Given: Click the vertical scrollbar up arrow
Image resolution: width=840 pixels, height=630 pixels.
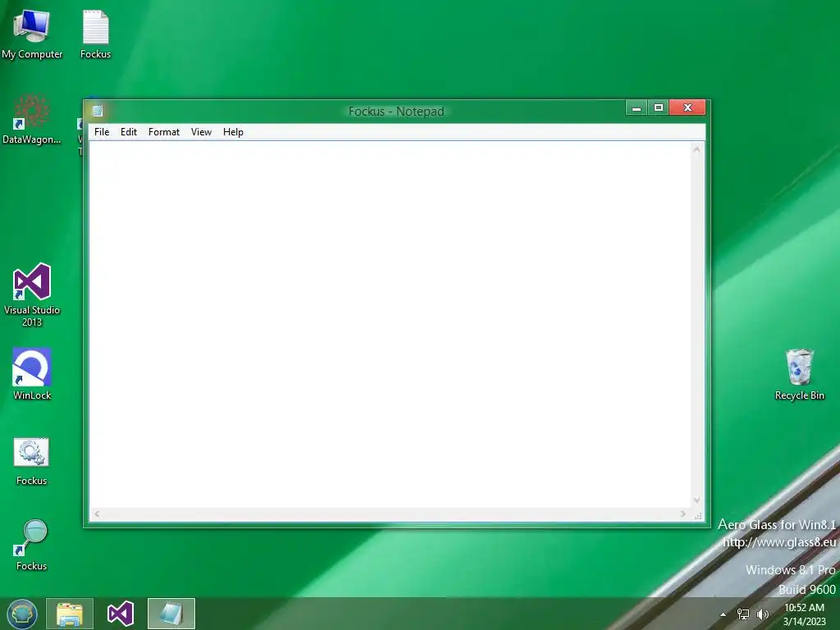Looking at the screenshot, I should point(697,149).
